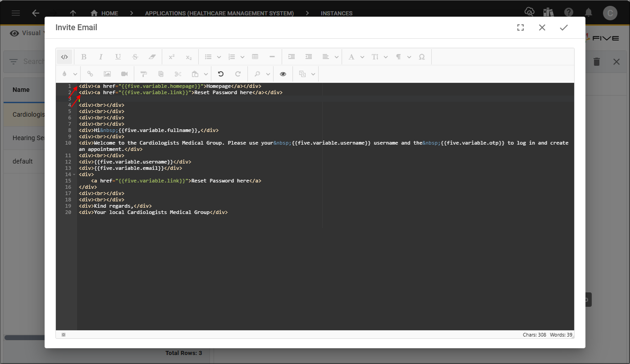This screenshot has height=364, width=630.
Task: Expand font size dropdown arrow
Action: coord(385,57)
